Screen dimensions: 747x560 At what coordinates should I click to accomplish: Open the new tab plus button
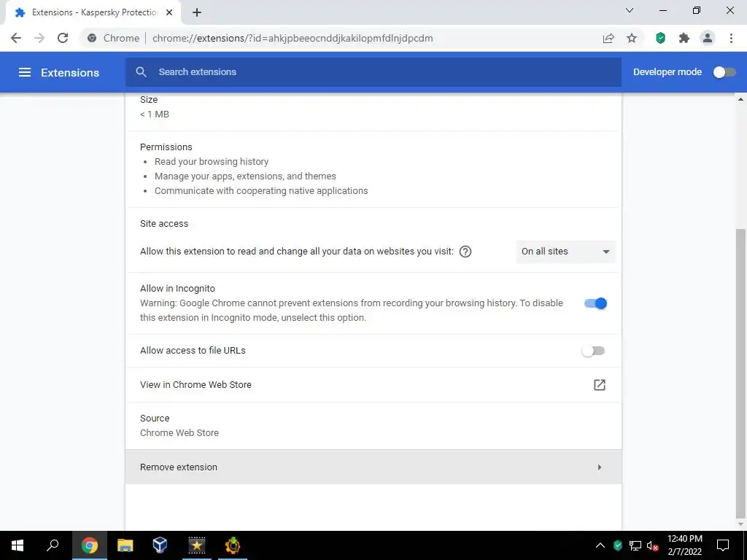click(197, 12)
